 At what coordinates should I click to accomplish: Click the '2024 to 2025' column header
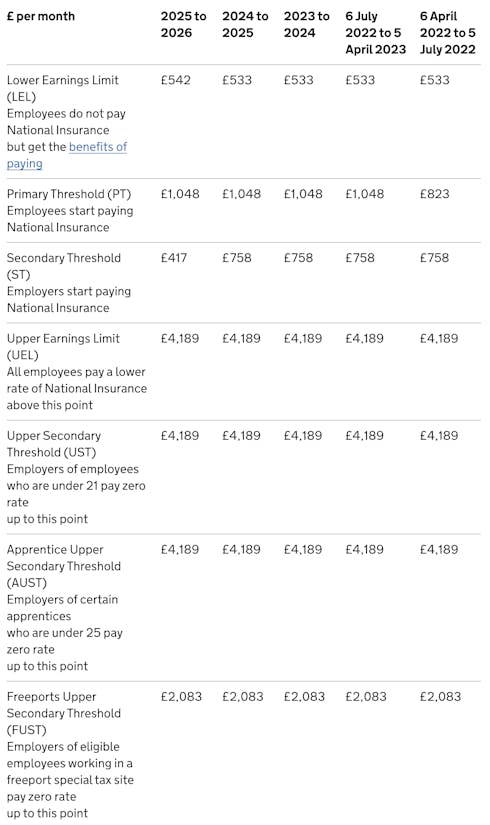pyautogui.click(x=245, y=25)
